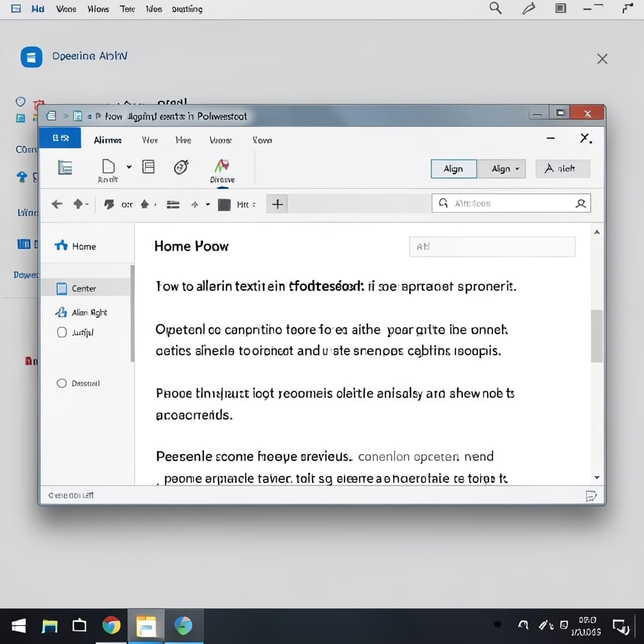Click the document icon in dialog title bar
Screen dimensions: 644x644
[51, 116]
